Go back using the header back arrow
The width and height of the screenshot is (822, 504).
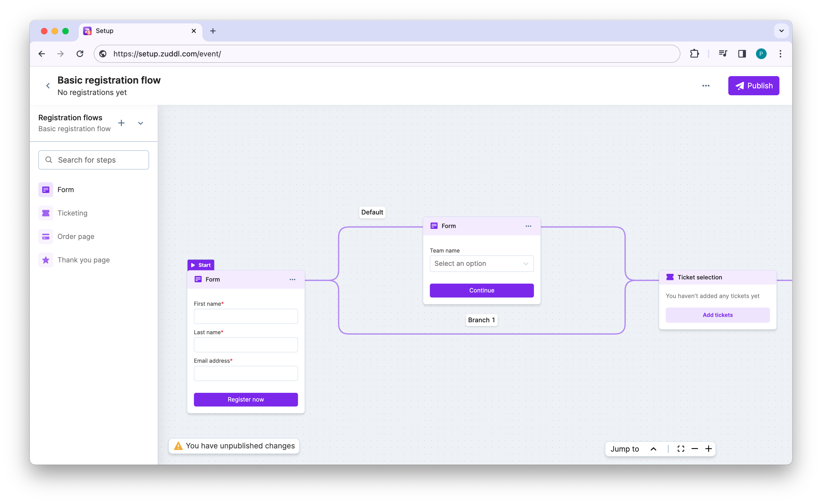[x=48, y=86]
